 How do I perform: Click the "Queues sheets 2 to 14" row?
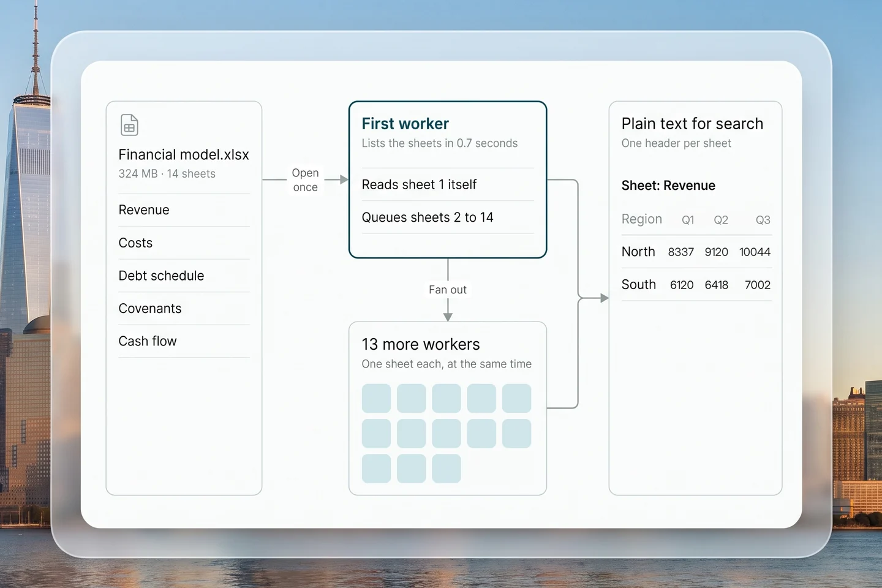(x=448, y=217)
